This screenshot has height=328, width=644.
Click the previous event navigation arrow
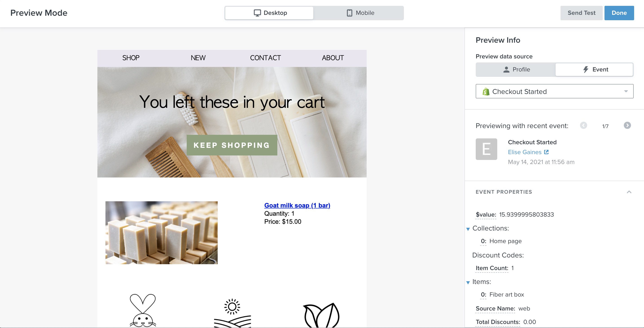(x=584, y=125)
